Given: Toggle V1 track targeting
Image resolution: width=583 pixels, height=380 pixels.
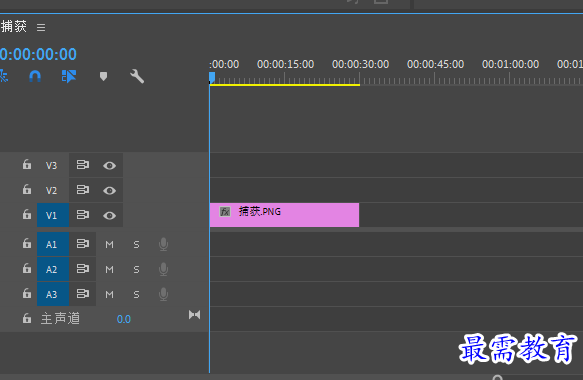Looking at the screenshot, I should 53,215.
